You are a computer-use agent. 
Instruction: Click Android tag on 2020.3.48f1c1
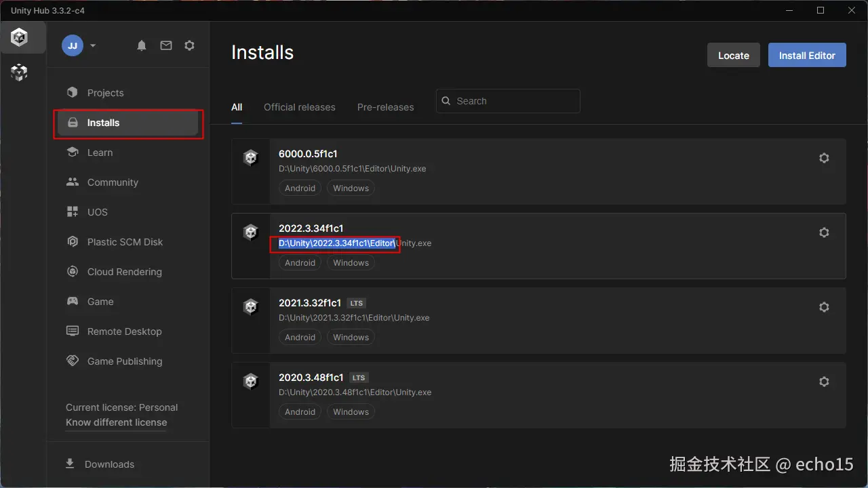(300, 412)
